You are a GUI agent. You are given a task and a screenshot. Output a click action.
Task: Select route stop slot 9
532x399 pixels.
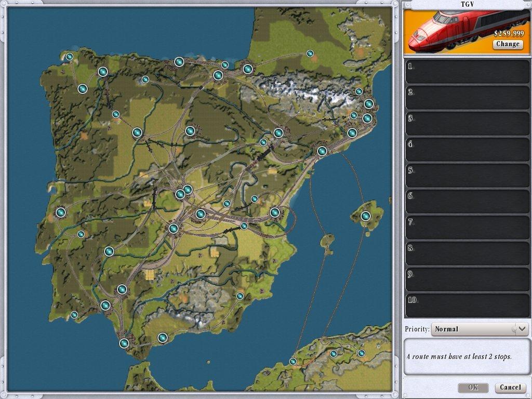pyautogui.click(x=467, y=280)
